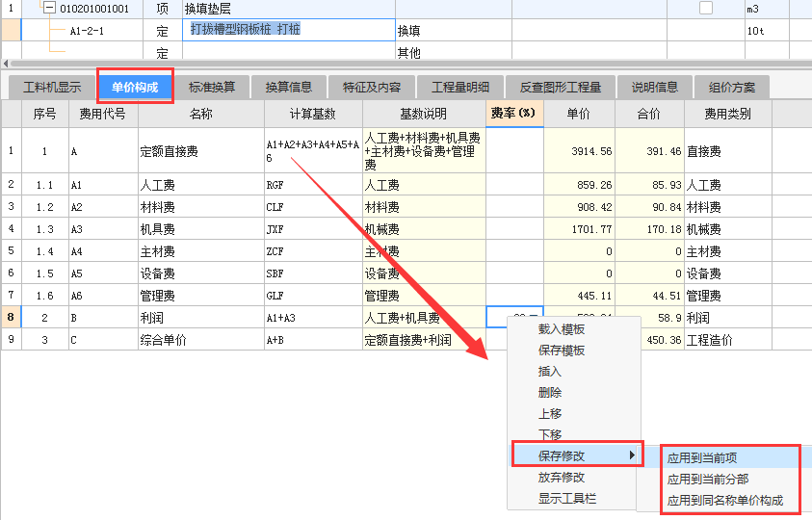Click the GLF calculation base cell
The height and width of the screenshot is (520, 812).
pyautogui.click(x=313, y=296)
